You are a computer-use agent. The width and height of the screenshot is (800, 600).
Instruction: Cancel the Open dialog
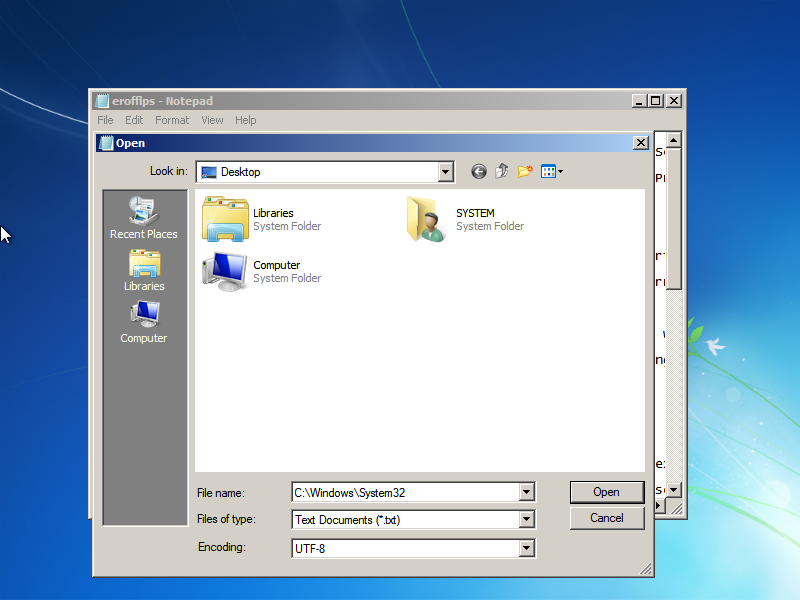point(607,518)
